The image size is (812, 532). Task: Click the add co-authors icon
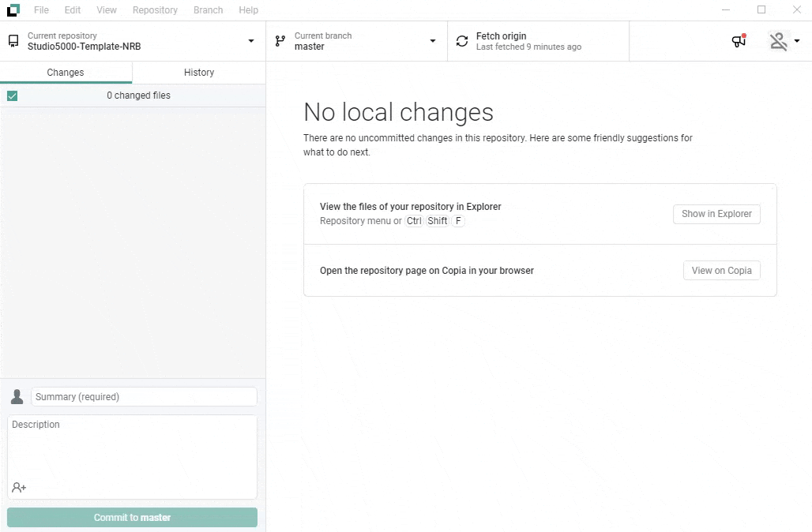point(19,488)
